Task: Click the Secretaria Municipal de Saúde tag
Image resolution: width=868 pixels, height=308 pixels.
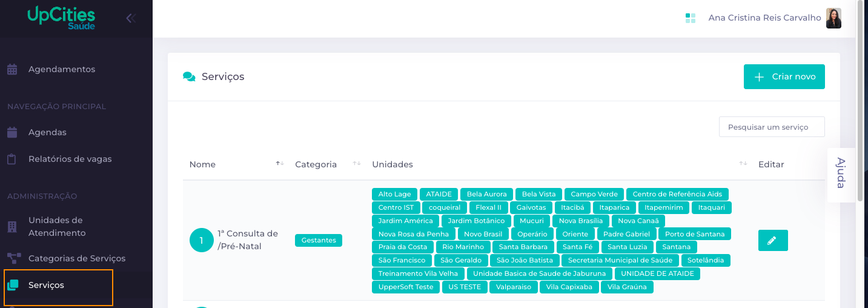Action: pos(620,261)
